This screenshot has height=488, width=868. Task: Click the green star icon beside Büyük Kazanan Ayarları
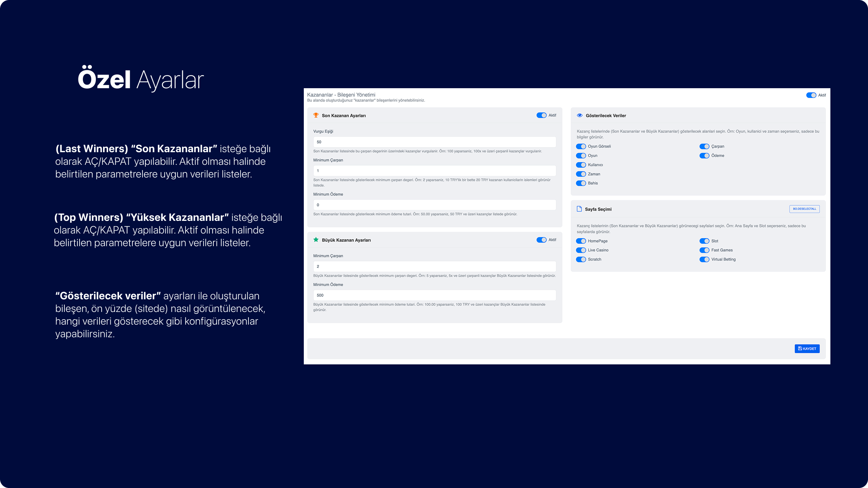(x=316, y=240)
